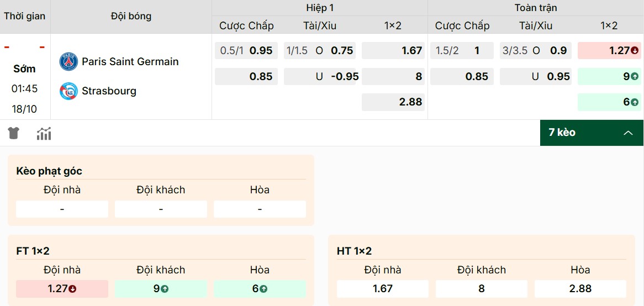Choose HT 1×2 Đội khách odds 8
Screen dimensions: 644x306
pos(481,289)
